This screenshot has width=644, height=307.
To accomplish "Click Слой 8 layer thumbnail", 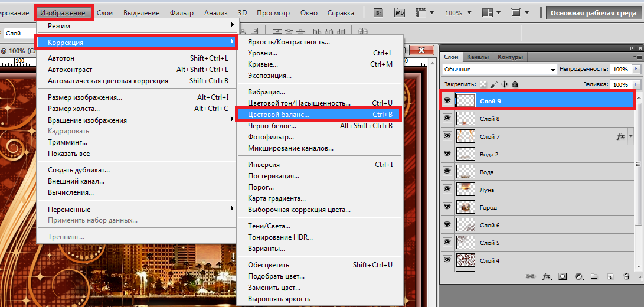I will pos(466,118).
